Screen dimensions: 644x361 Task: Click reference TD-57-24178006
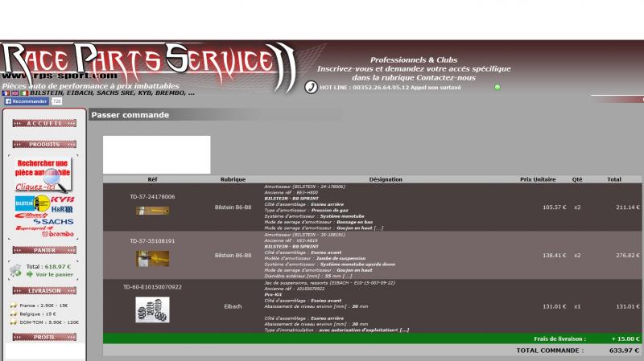152,197
